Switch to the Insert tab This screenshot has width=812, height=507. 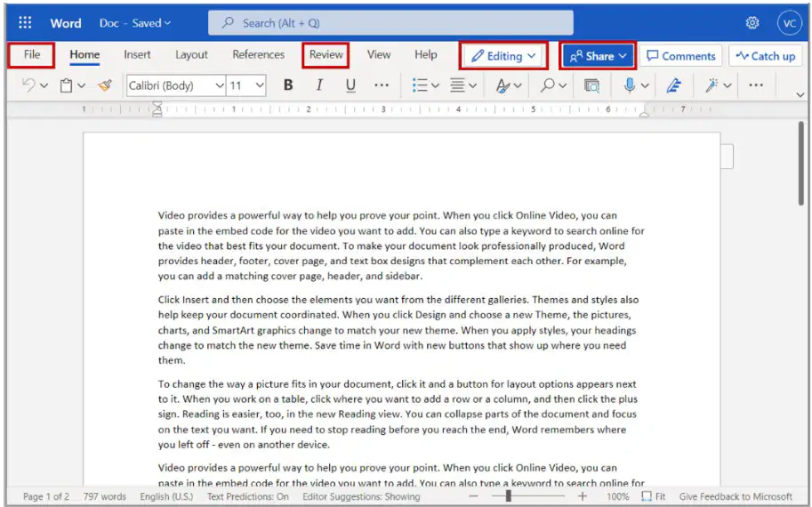137,54
